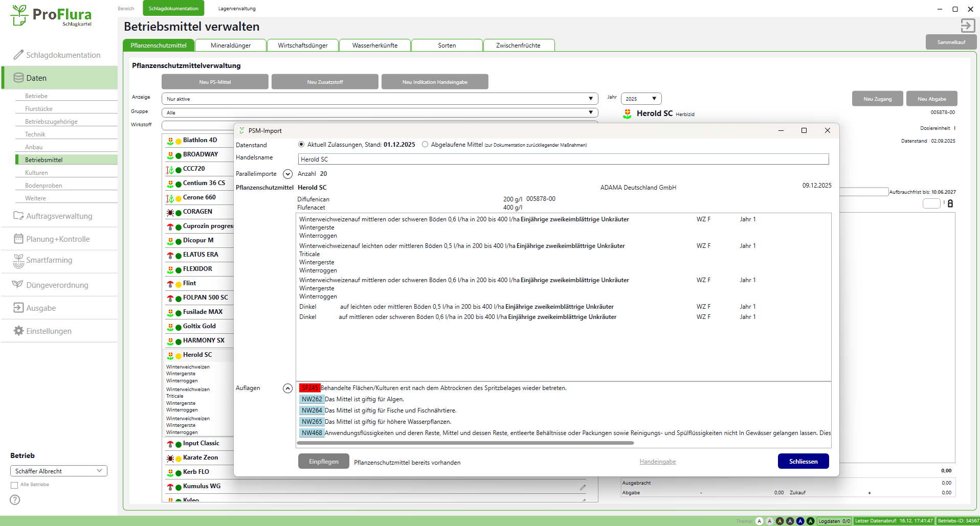Switch to the Mineraldünger tab
This screenshot has height=526, width=980.
[x=231, y=45]
